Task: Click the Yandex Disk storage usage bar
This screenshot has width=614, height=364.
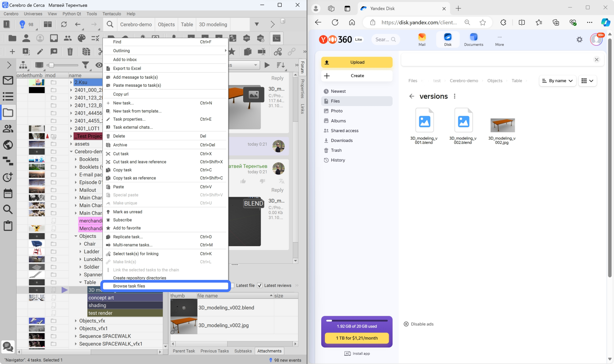Action: 357,320
